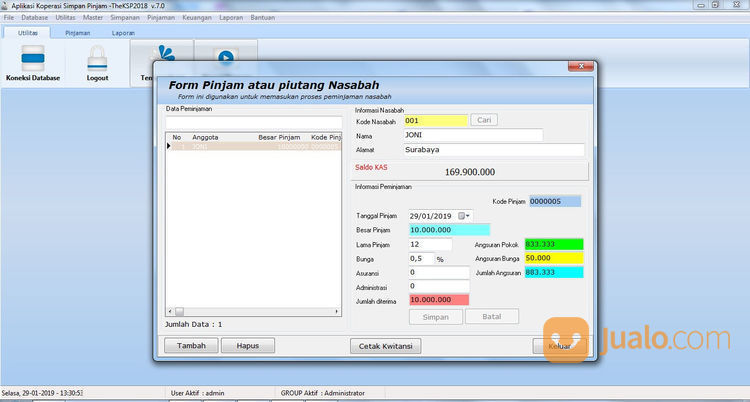Click the Administrasi field
750x402 pixels.
click(x=439, y=286)
